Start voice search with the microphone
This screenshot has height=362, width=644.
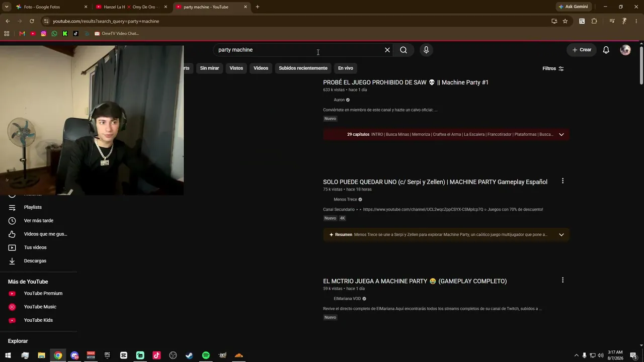[426, 50]
